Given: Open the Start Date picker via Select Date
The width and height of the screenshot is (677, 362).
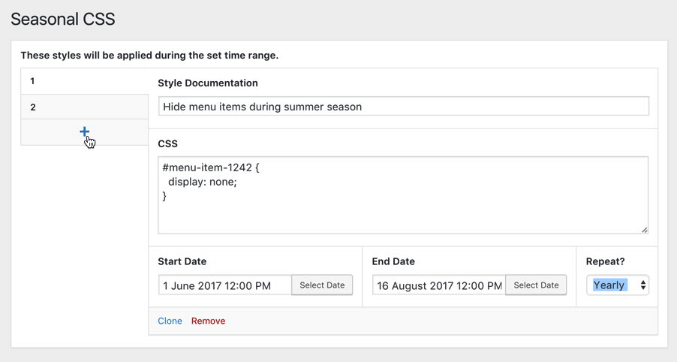Looking at the screenshot, I should tap(322, 285).
